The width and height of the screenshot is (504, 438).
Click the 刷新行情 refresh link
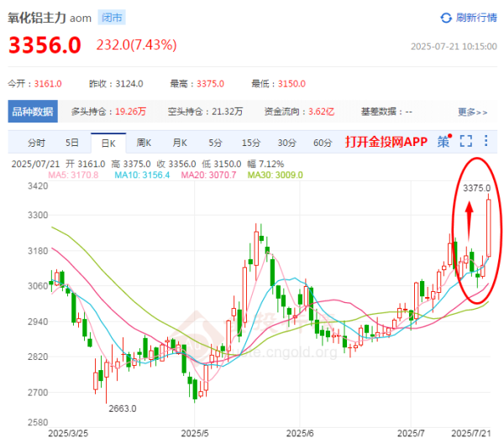tap(476, 18)
